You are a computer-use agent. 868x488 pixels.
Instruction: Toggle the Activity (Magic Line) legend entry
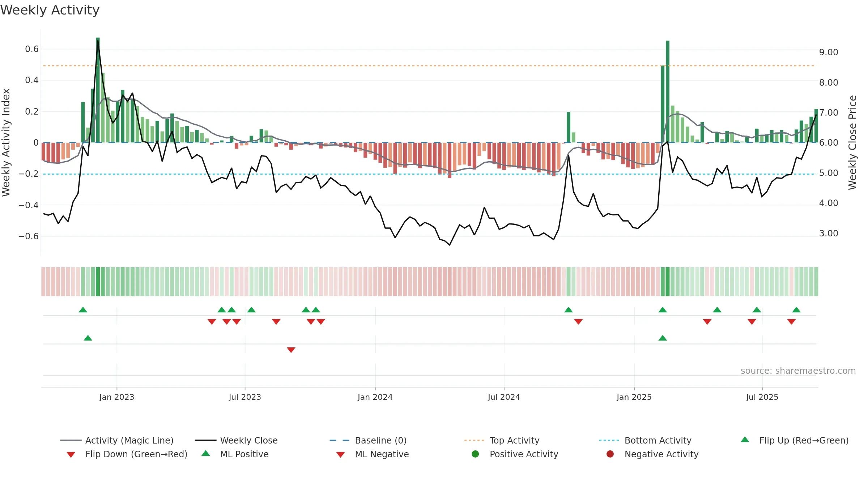click(x=117, y=440)
